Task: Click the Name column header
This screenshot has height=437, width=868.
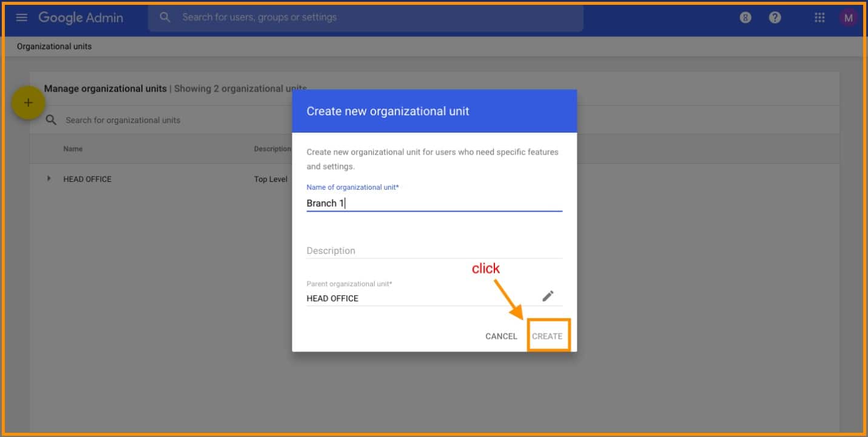Action: (73, 148)
